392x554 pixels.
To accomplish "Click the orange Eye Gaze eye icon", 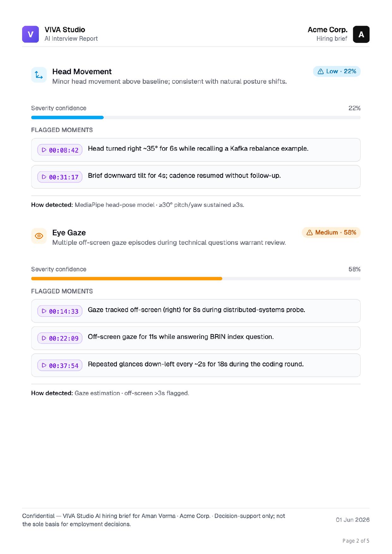I will (x=39, y=236).
